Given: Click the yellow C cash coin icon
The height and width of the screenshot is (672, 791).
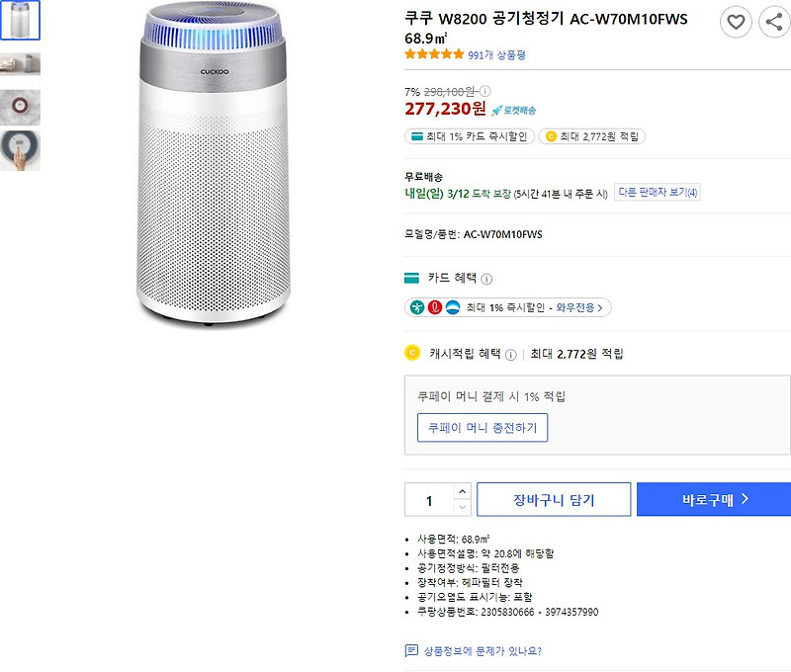Looking at the screenshot, I should [412, 354].
